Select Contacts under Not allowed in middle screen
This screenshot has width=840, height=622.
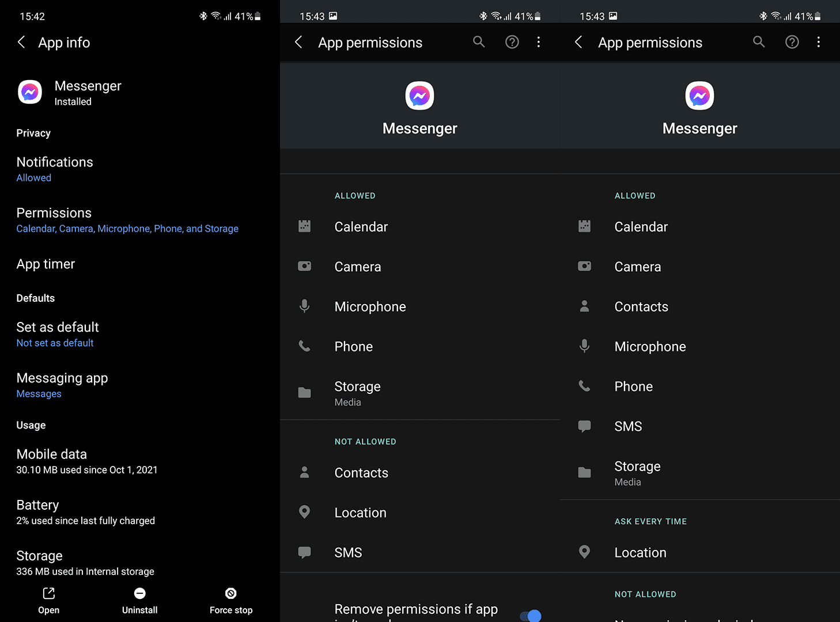pos(420,472)
